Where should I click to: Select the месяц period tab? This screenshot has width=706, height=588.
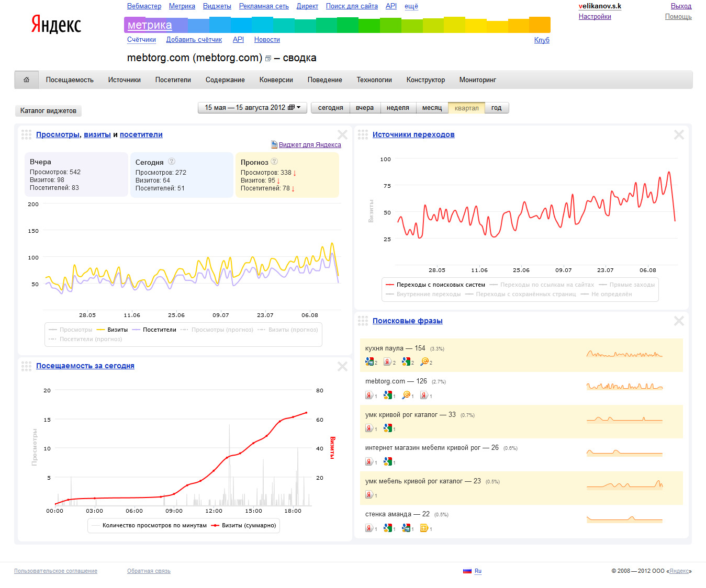pyautogui.click(x=432, y=108)
